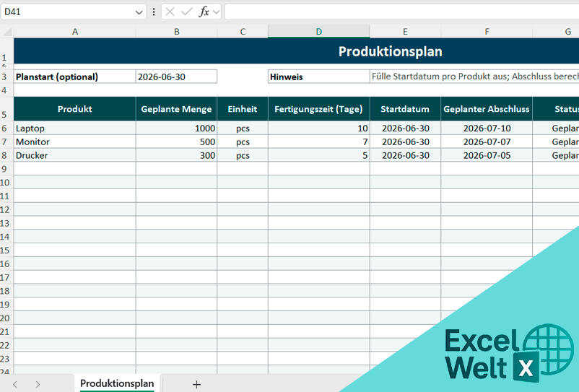579x392 pixels.
Task: Click the formula bar Cancel X icon
Action: pyautogui.click(x=170, y=12)
